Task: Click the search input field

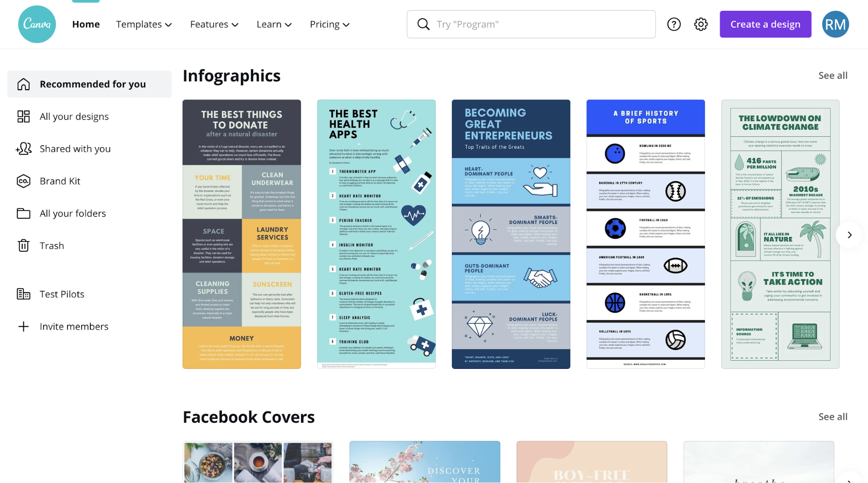Action: 531,24
